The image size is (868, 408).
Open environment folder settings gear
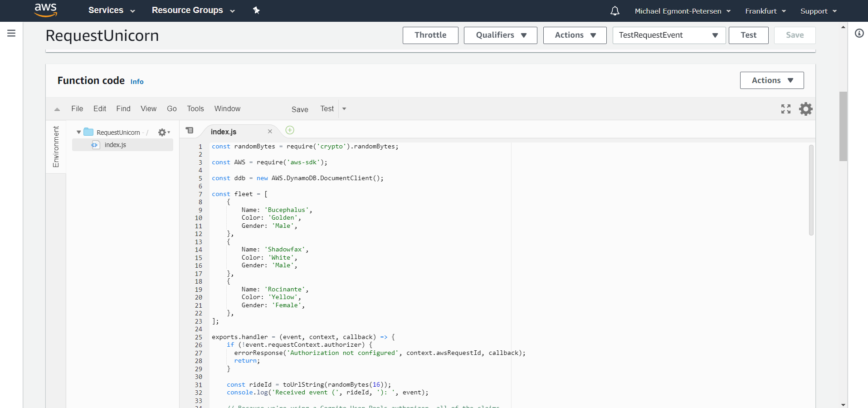pyautogui.click(x=164, y=133)
